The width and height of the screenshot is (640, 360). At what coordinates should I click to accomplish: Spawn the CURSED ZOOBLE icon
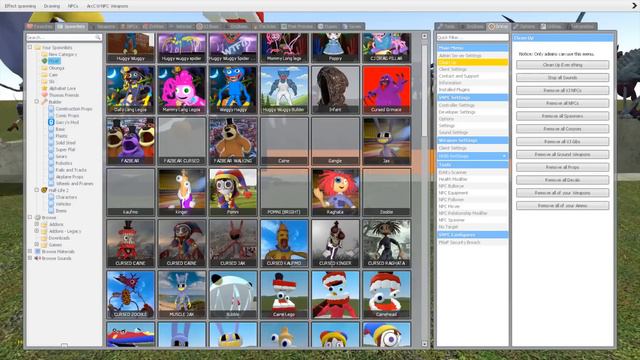(x=131, y=295)
